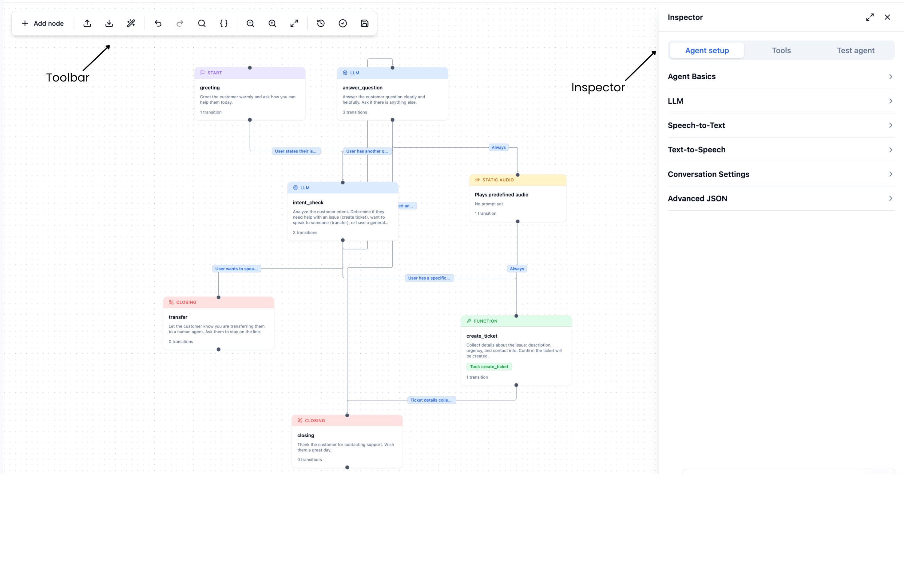Select the intent_check LLM node
904x588 pixels.
(343, 212)
